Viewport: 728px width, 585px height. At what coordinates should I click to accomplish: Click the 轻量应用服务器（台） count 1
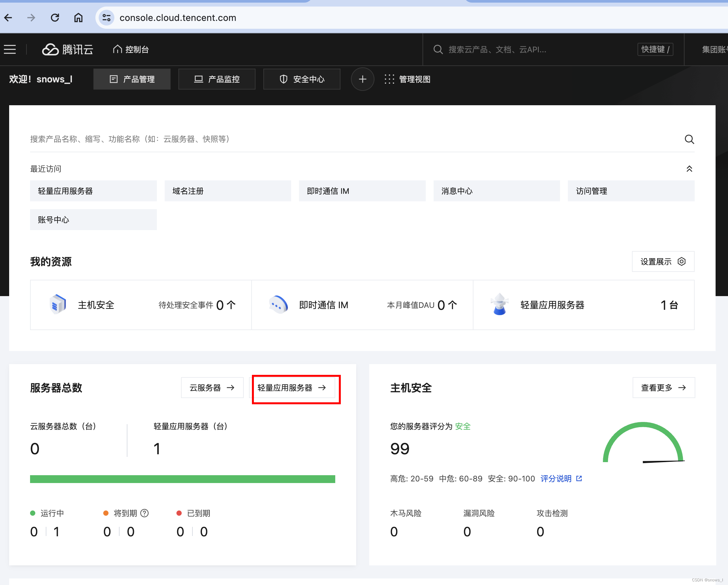[x=157, y=449]
